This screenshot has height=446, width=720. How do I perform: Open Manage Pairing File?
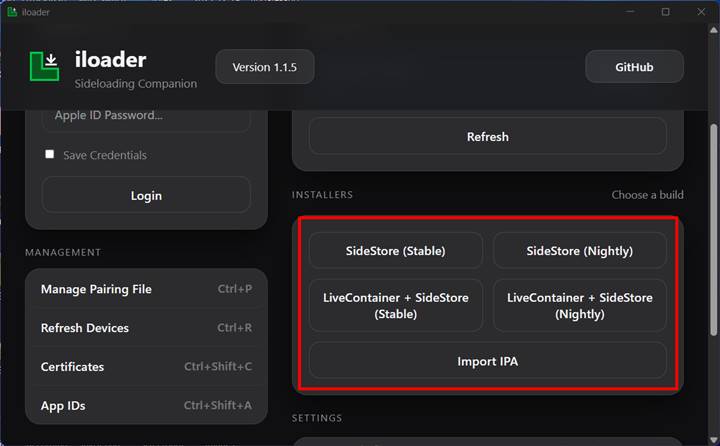pyautogui.click(x=146, y=289)
